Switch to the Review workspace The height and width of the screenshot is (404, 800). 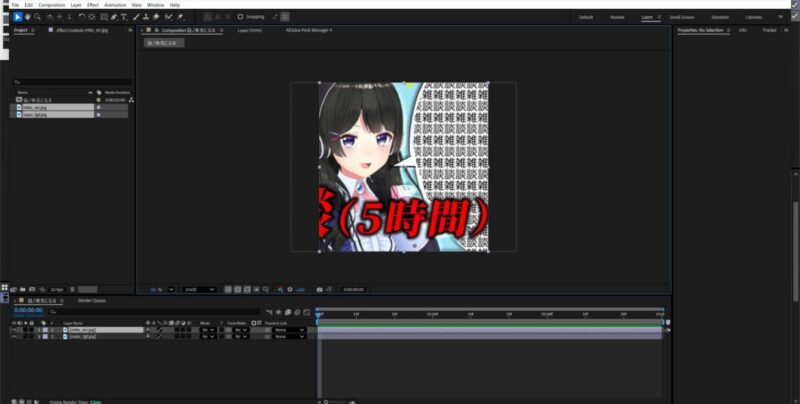point(617,17)
